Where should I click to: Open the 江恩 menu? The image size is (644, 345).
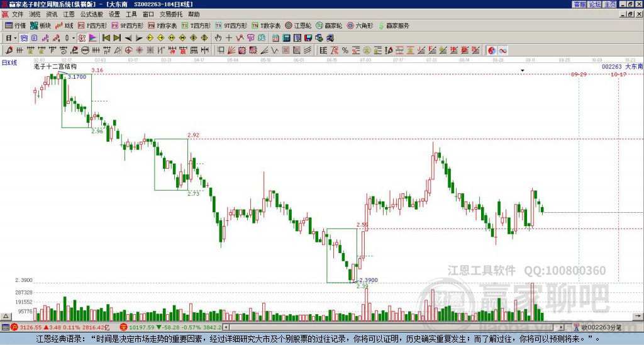click(x=69, y=14)
